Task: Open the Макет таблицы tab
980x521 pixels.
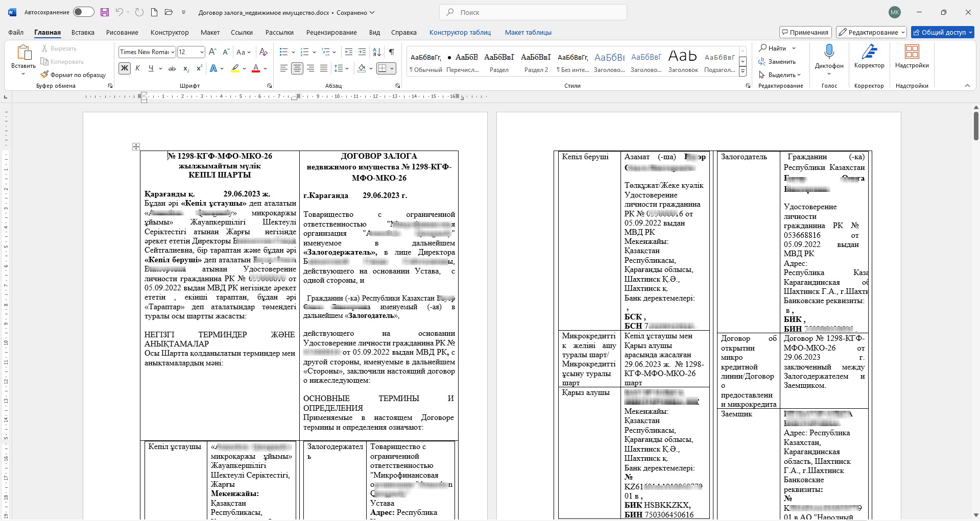Action: tap(528, 32)
